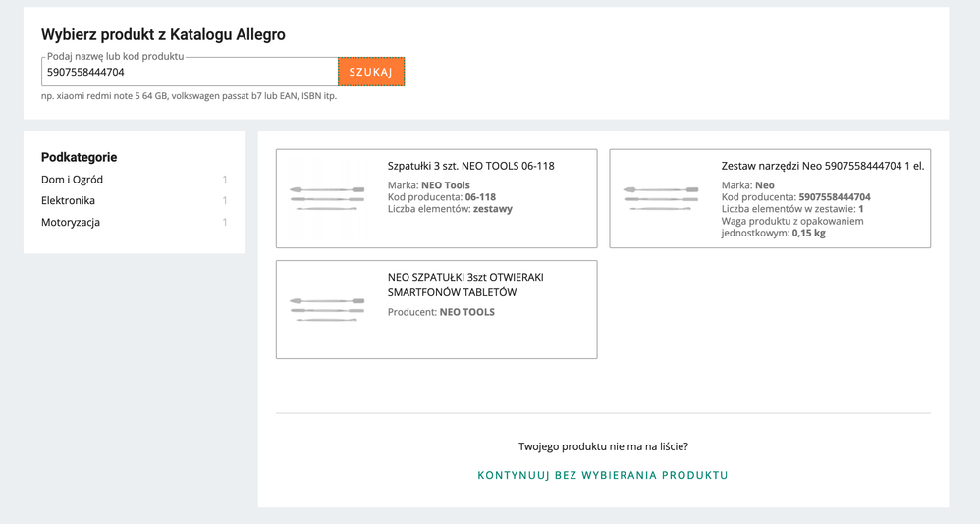Click the count next to Elektronika
The height and width of the screenshot is (524, 980).
[224, 200]
